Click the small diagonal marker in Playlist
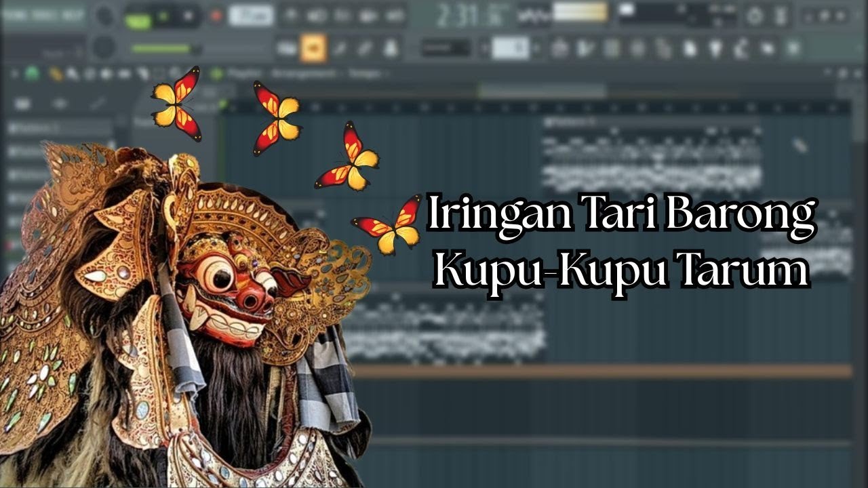The height and width of the screenshot is (488, 868). pos(800,144)
